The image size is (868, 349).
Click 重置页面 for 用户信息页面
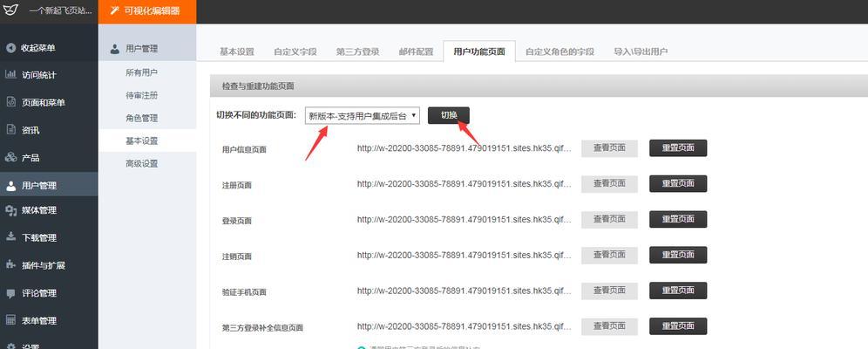coord(678,148)
